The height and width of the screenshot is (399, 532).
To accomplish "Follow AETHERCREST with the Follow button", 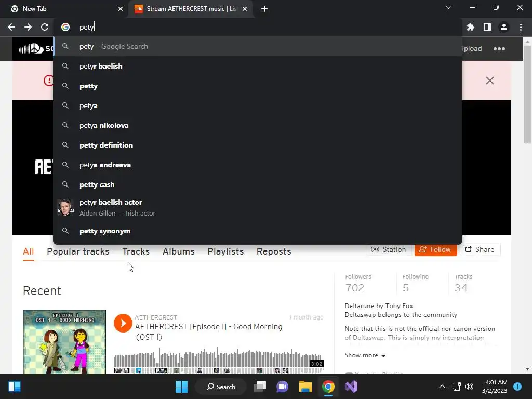I will point(436,250).
